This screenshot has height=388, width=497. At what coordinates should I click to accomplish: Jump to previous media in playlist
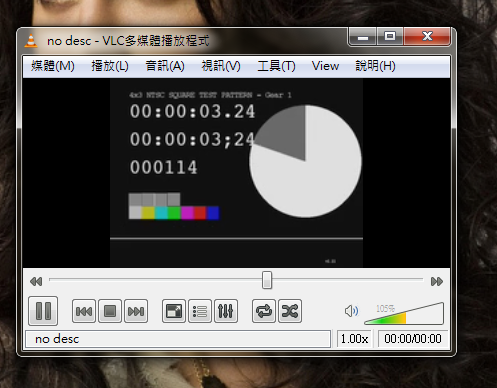tap(84, 311)
